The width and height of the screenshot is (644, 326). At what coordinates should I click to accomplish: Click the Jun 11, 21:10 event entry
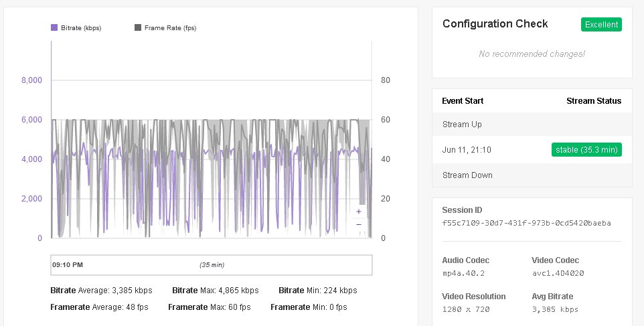click(467, 150)
